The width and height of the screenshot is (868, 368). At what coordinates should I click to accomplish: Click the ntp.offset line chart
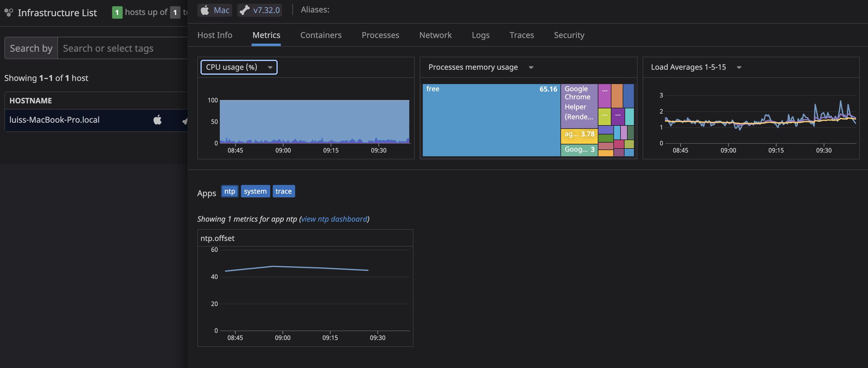click(315, 290)
